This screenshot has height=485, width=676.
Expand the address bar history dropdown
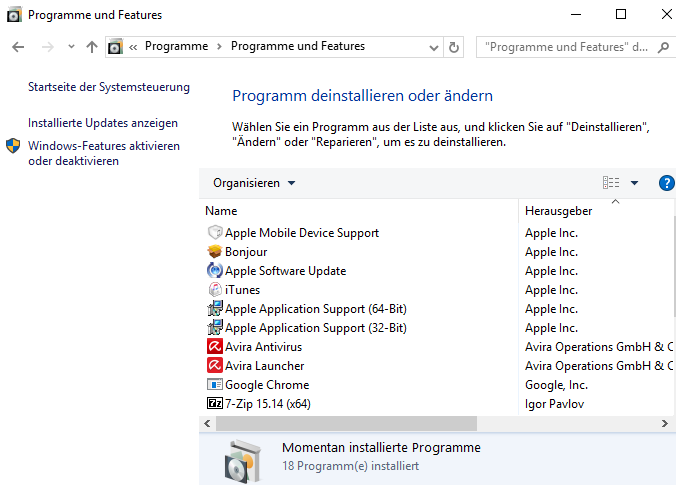tap(434, 47)
